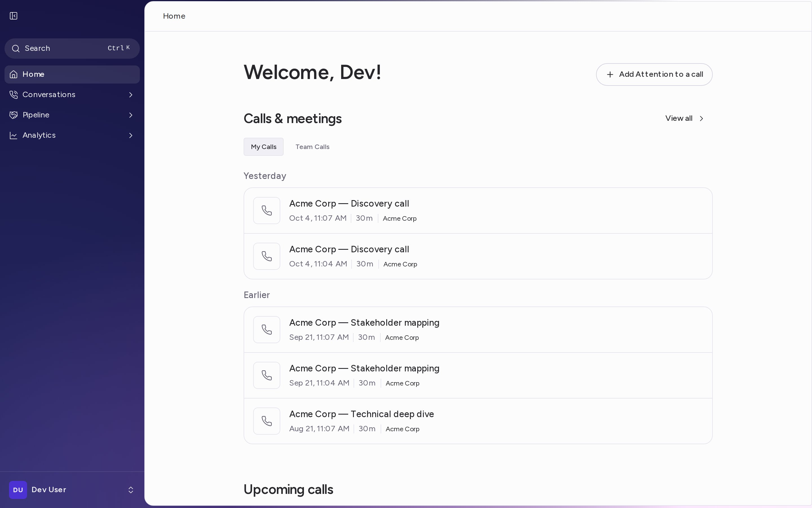The height and width of the screenshot is (508, 812).
Task: Click phone icon of Sep 21, 11:04 AM call
Action: click(267, 375)
